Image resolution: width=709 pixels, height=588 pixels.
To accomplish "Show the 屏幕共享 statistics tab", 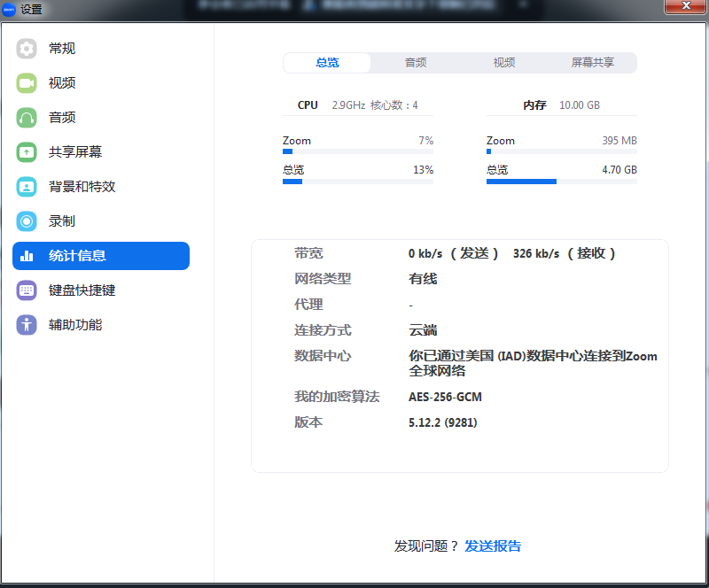I will pos(592,63).
